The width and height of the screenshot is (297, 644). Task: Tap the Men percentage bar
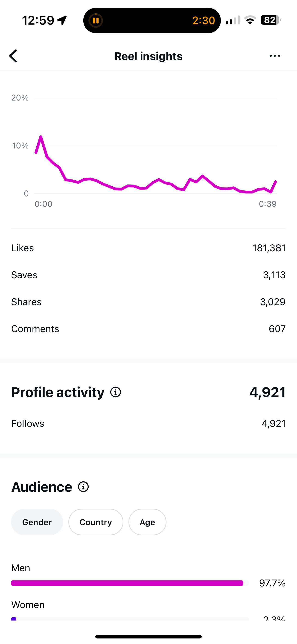(128, 583)
